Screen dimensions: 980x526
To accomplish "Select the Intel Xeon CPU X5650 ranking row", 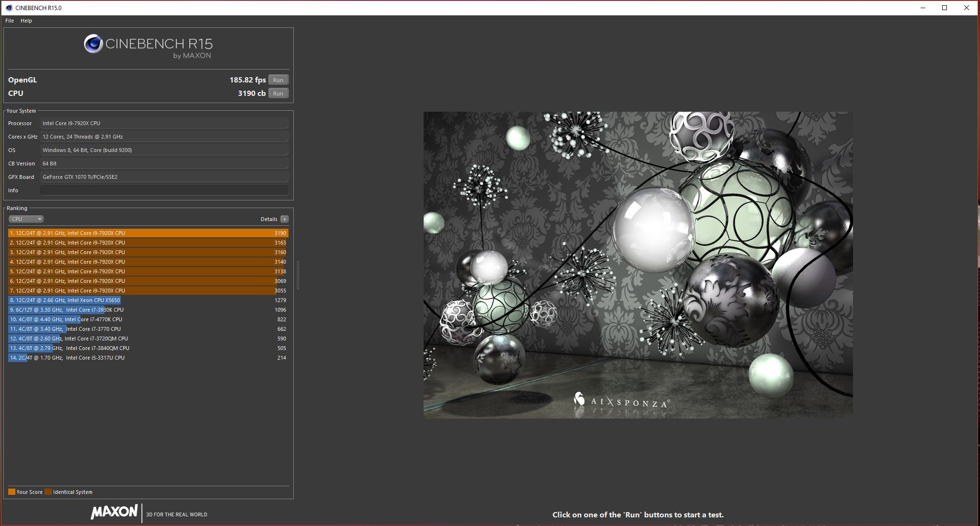I will click(148, 300).
